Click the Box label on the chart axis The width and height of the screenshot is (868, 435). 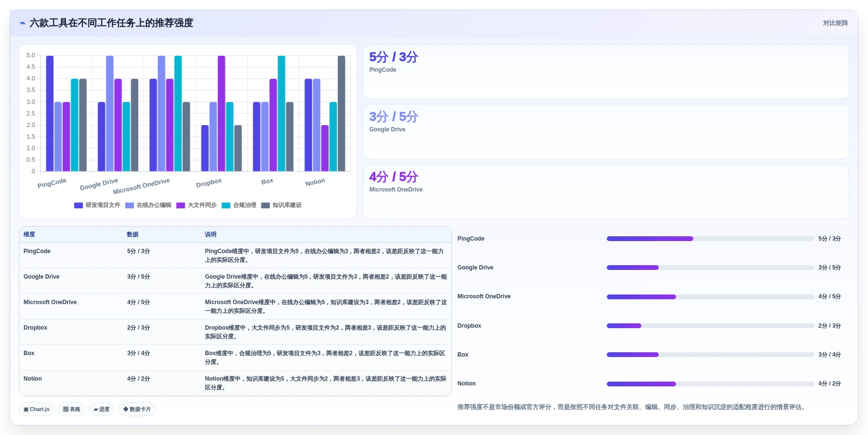268,181
